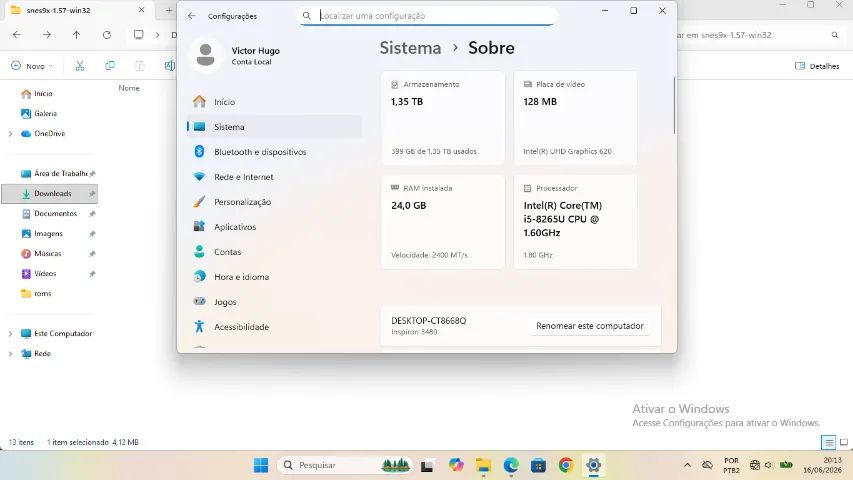Open Windows Start menu
This screenshot has height=480, width=853.
[x=261, y=465]
